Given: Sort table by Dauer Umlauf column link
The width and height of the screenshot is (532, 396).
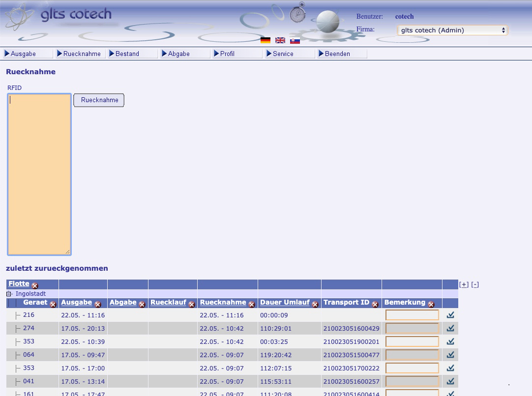Looking at the screenshot, I should pos(285,303).
